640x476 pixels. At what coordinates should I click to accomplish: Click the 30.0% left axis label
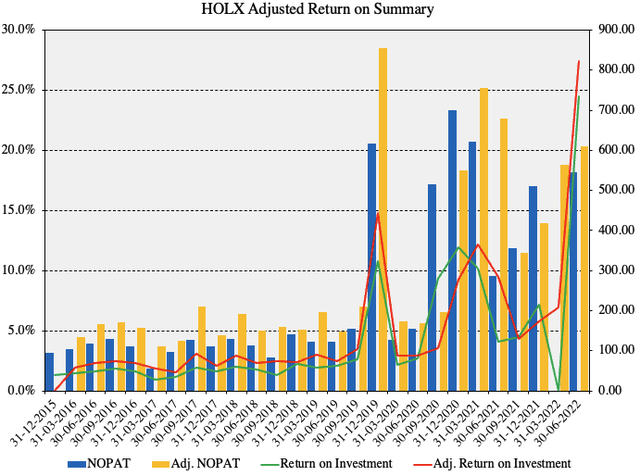point(18,29)
